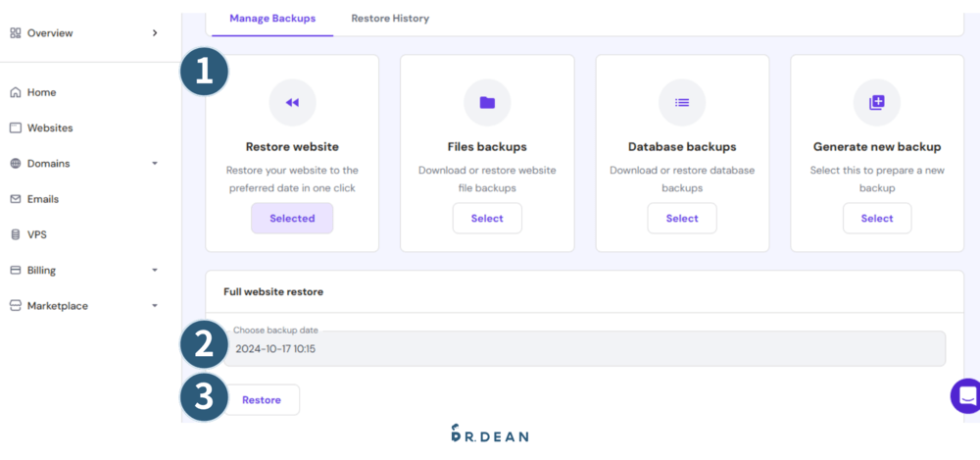Viewport: 980px width, 460px height.
Task: Expand the Domains sidebar menu arrow
Action: pos(155,164)
